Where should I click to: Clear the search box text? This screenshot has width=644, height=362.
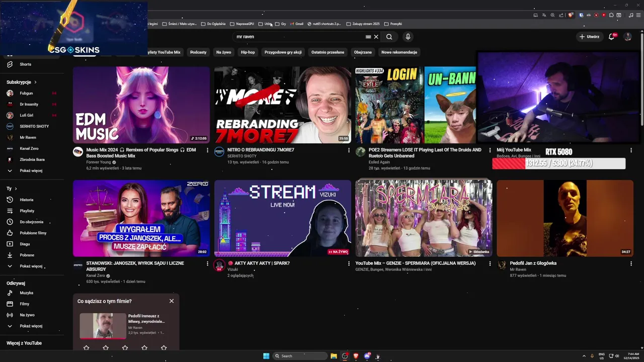pos(376,37)
